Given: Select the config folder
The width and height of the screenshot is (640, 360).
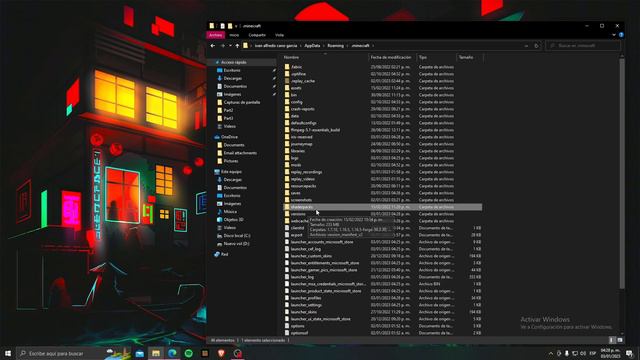Looking at the screenshot, I should pyautogui.click(x=296, y=102).
